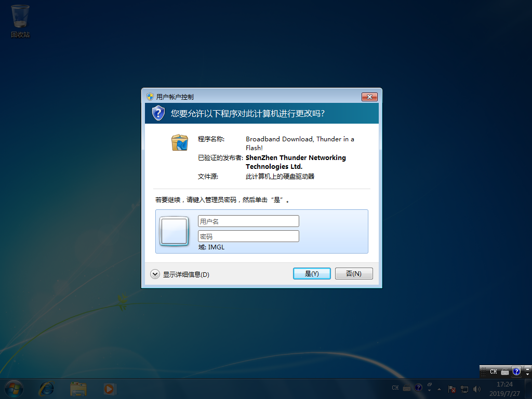Focus the 用户名 username field
The height and width of the screenshot is (399, 532).
(248, 221)
